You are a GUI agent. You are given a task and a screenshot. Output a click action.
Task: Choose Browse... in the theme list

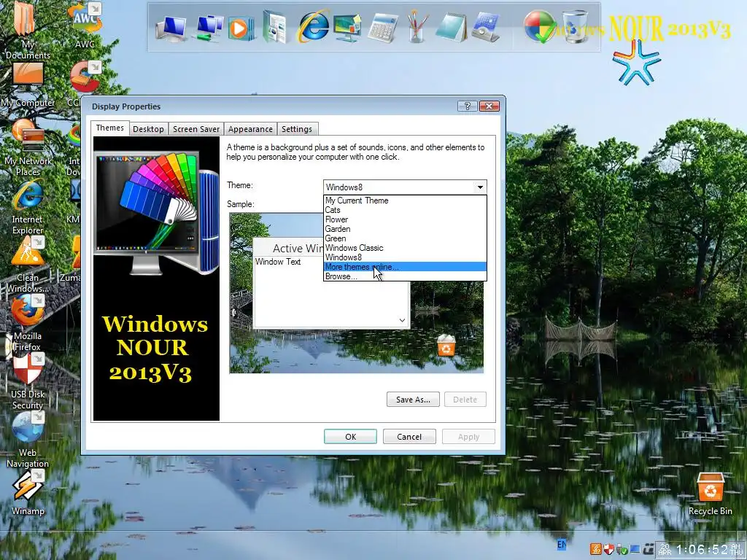405,276
